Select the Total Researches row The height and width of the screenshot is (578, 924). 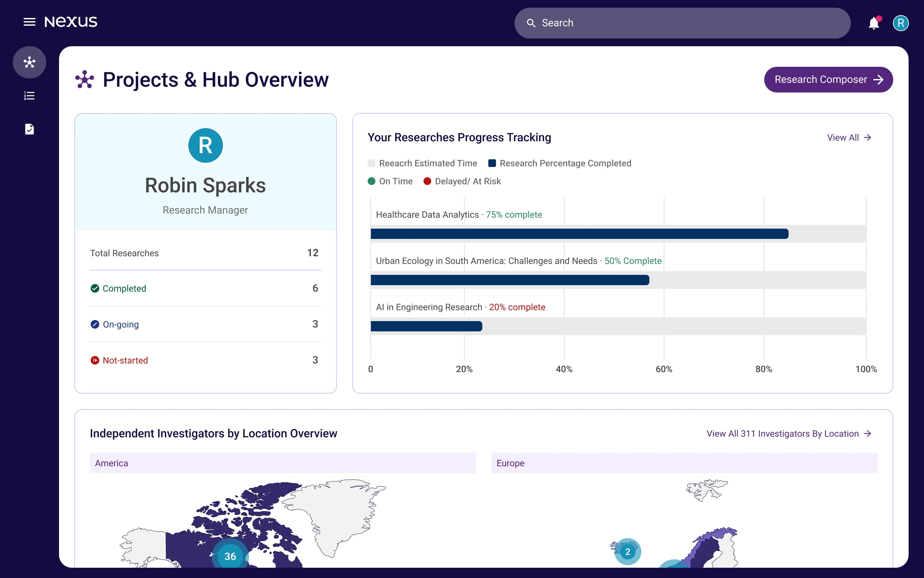point(205,253)
